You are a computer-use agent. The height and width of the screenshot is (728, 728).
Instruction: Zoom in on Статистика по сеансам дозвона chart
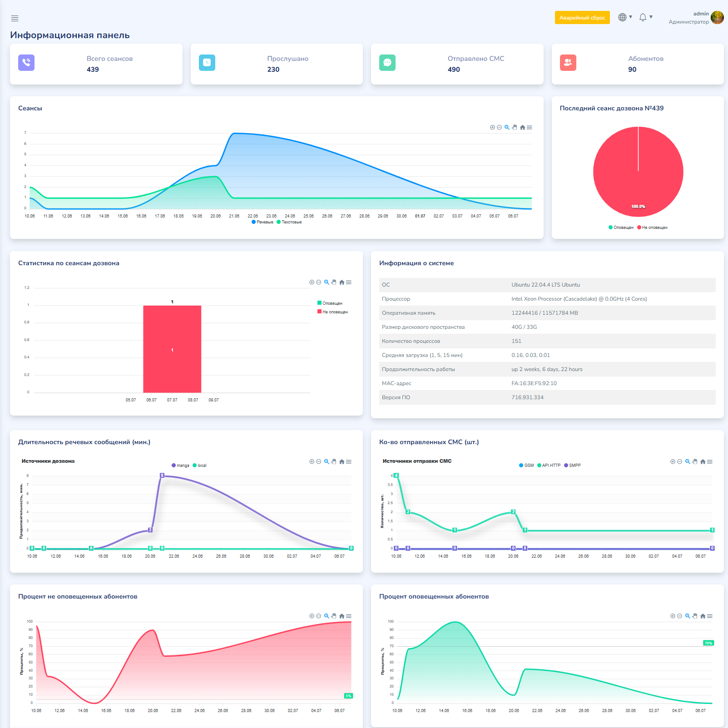click(312, 282)
